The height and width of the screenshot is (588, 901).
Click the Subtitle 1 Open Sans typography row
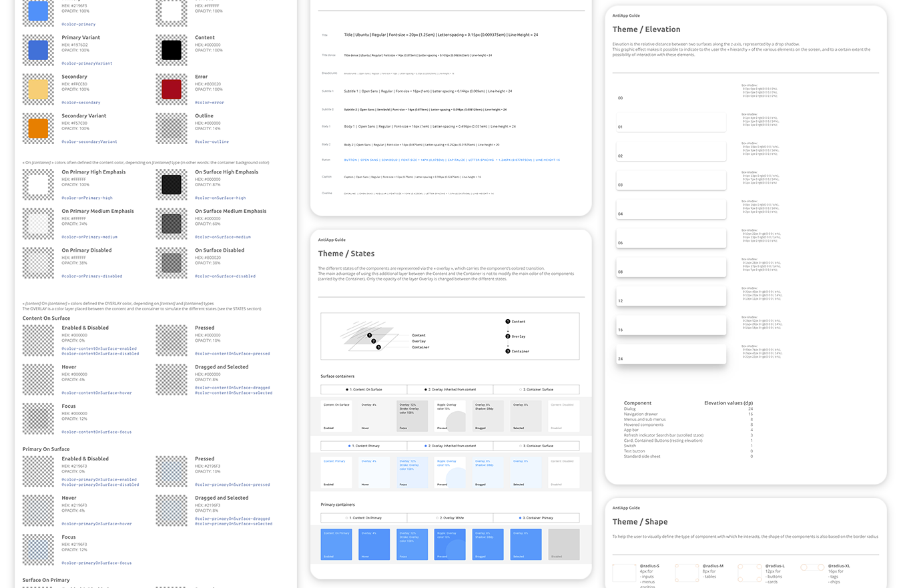tap(428, 91)
